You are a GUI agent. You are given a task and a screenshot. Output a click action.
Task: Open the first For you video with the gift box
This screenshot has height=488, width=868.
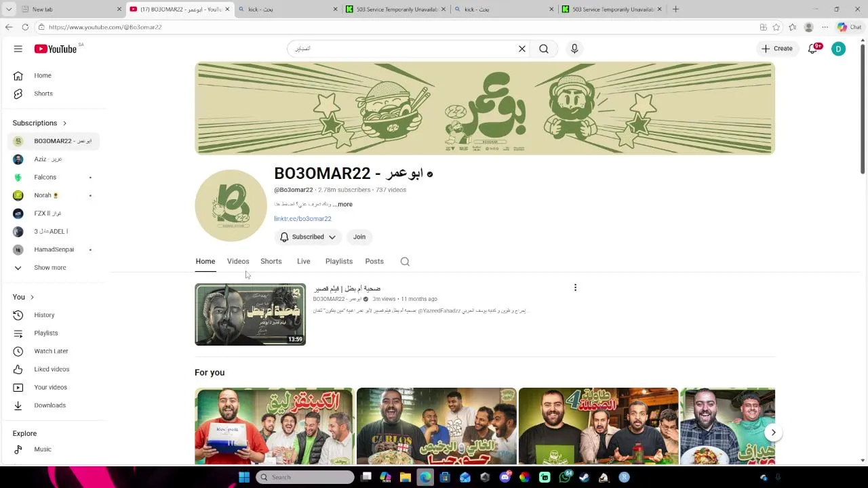[x=274, y=426]
